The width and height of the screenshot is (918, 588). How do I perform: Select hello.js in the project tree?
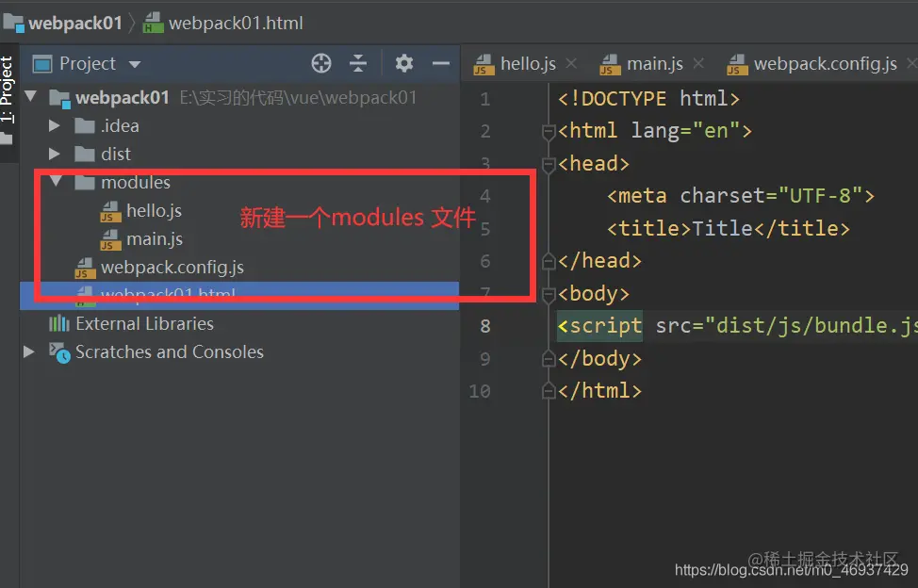click(x=154, y=211)
